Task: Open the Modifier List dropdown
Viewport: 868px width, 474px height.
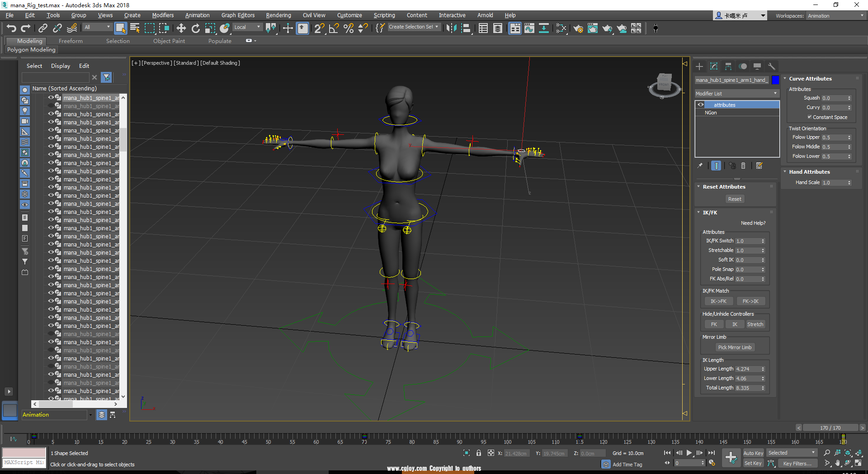Action: click(x=737, y=94)
